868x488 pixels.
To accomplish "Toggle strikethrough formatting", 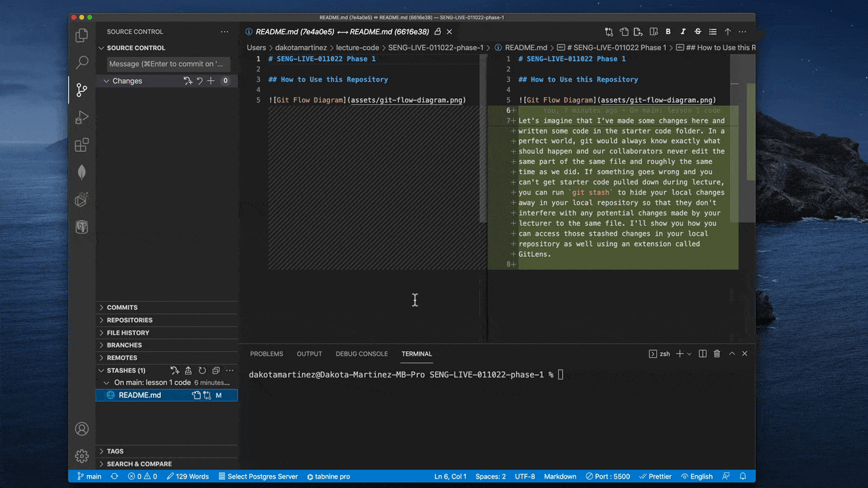I will [698, 32].
